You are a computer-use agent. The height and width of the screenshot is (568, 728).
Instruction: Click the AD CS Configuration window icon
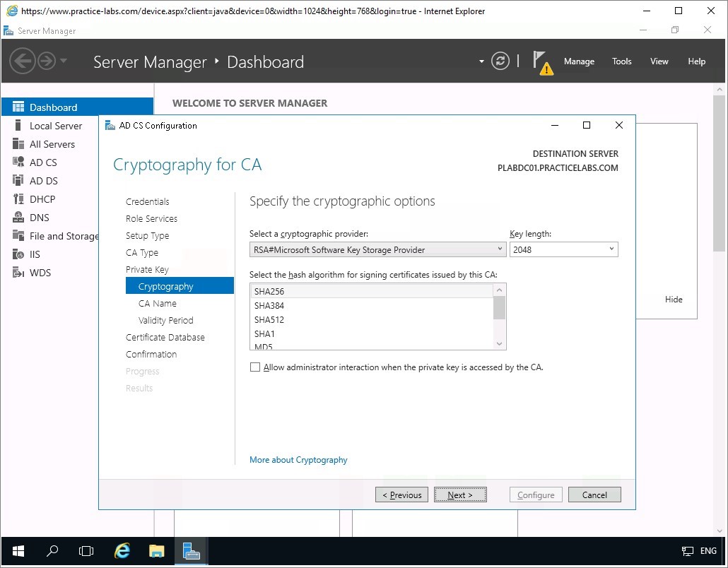(x=110, y=125)
